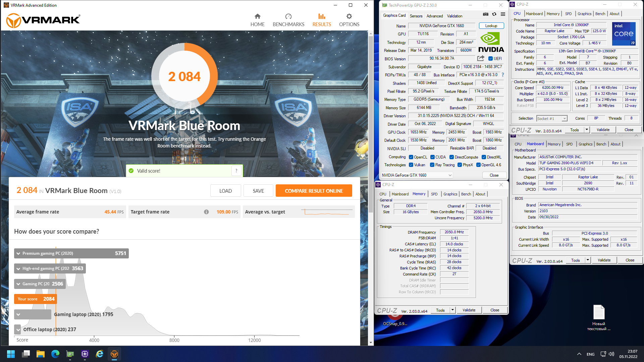This screenshot has height=362, width=644.
Task: Click the Your score 2084 marker
Action: tap(36, 299)
